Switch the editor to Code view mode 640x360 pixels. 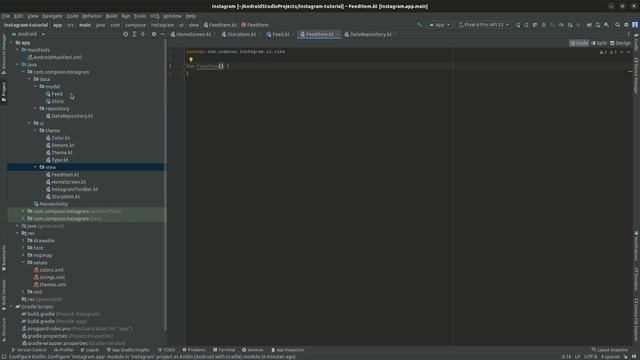(x=579, y=43)
